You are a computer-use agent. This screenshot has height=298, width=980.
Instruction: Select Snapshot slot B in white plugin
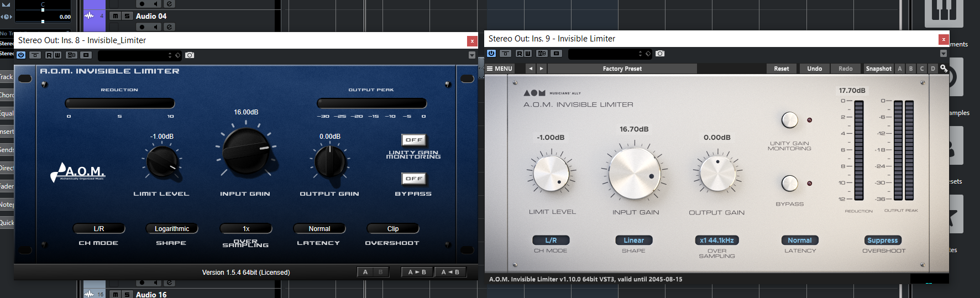[911, 69]
